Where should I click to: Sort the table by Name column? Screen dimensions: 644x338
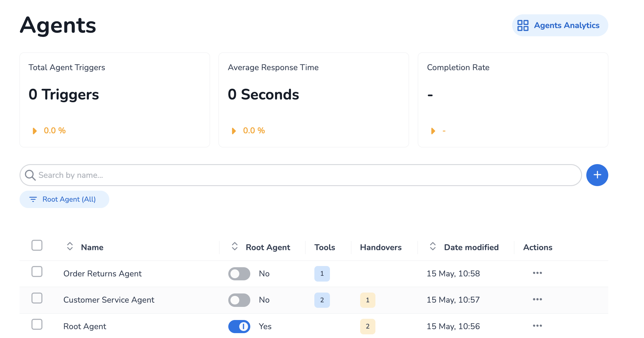(70, 246)
